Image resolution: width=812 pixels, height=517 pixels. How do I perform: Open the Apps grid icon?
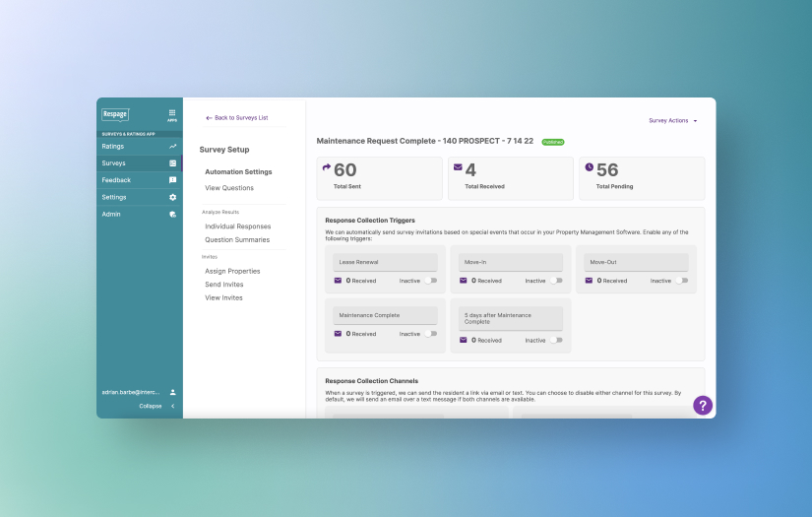point(172,115)
